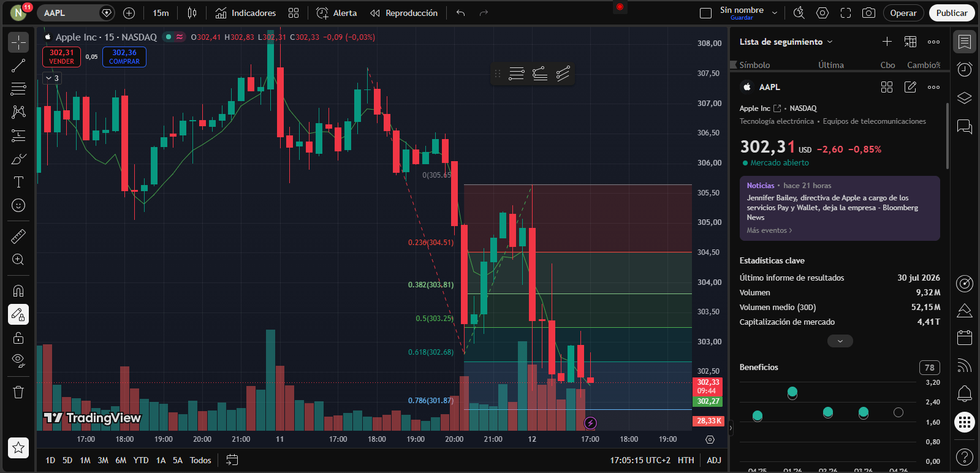The image size is (980, 473).
Task: Open the go to date icon
Action: coord(232,460)
